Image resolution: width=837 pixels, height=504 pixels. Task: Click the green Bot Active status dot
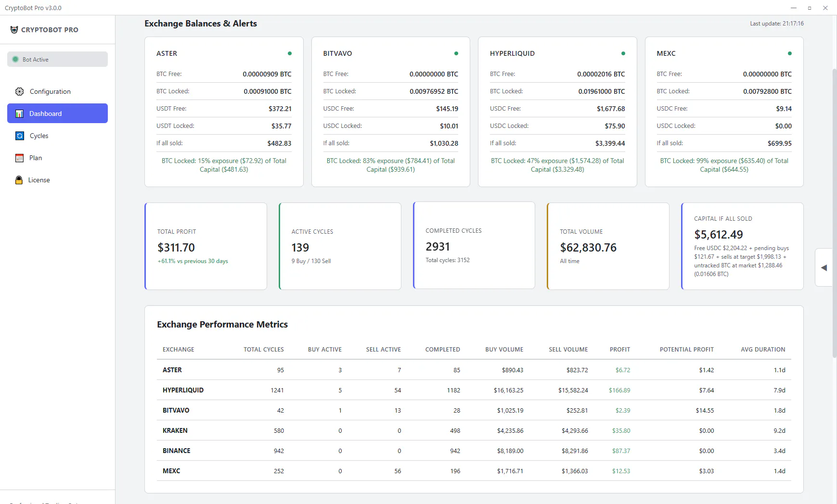tap(15, 60)
